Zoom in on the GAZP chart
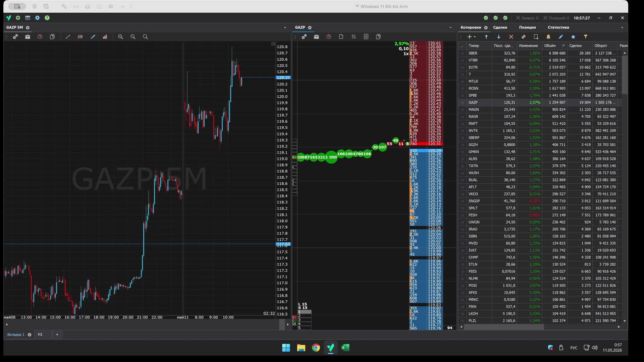 120,37
